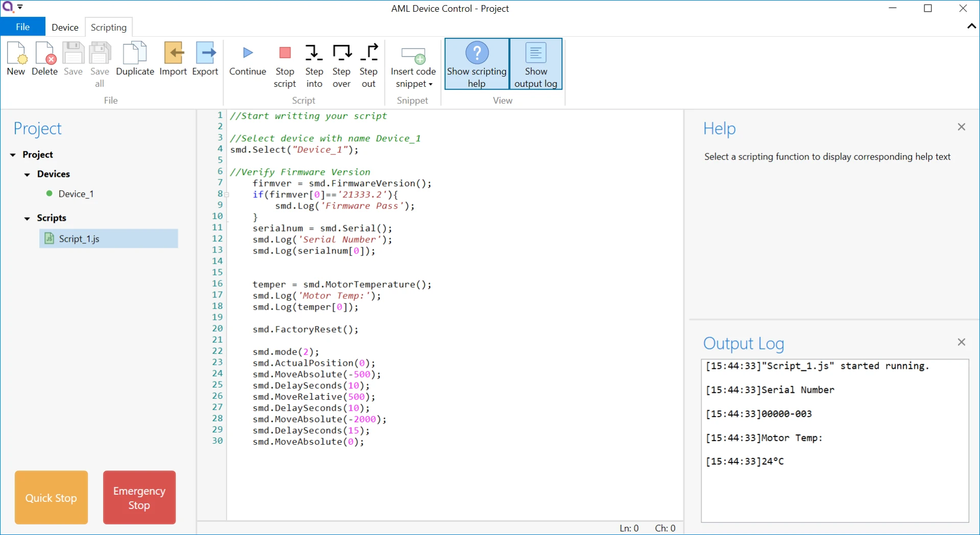The width and height of the screenshot is (980, 535).
Task: Collapse the Devices tree node
Action: (27, 175)
